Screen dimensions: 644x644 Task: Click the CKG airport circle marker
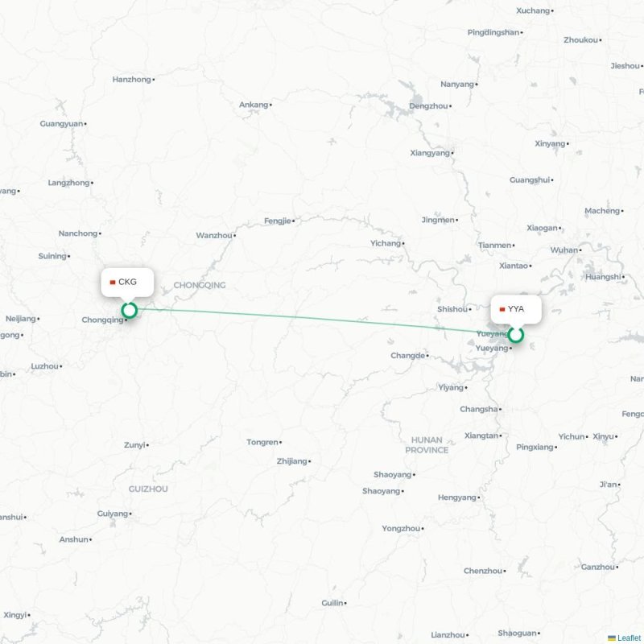click(130, 310)
